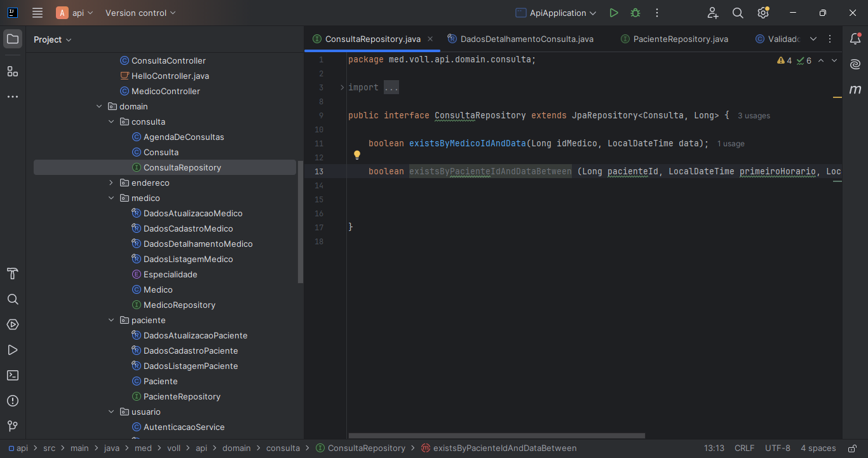Close the ConsultaRepository.java tab

click(430, 39)
